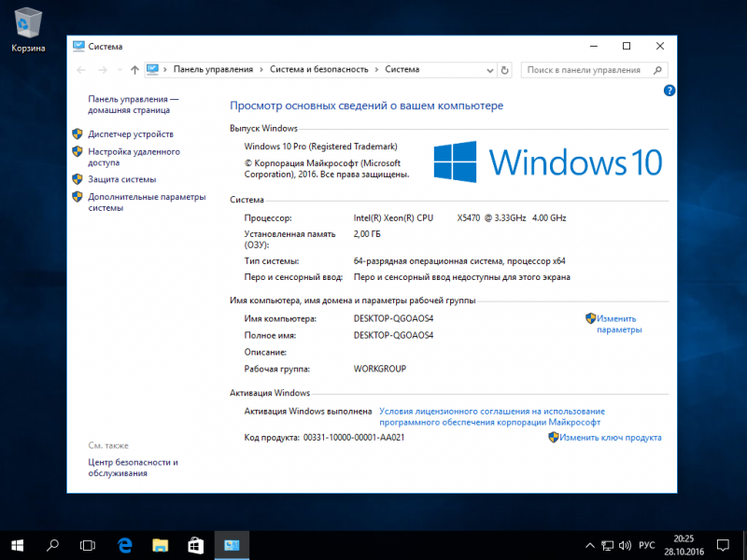This screenshot has width=747, height=560.
Task: Minimize the Система window
Action: tap(594, 46)
